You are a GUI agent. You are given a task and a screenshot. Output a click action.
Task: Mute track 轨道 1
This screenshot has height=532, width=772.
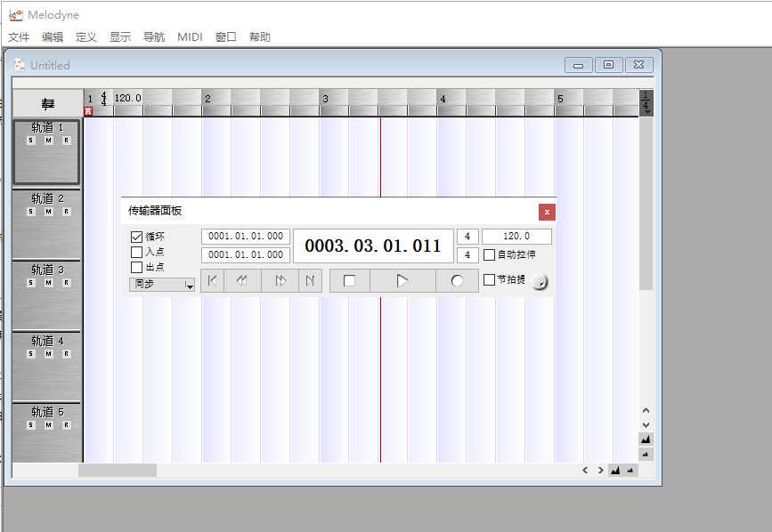(48, 141)
